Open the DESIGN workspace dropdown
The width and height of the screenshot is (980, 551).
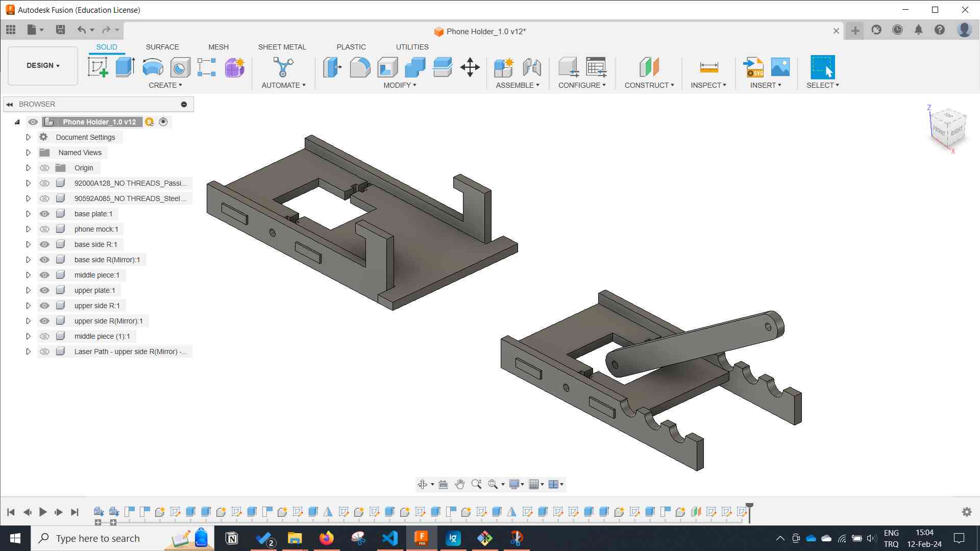43,65
